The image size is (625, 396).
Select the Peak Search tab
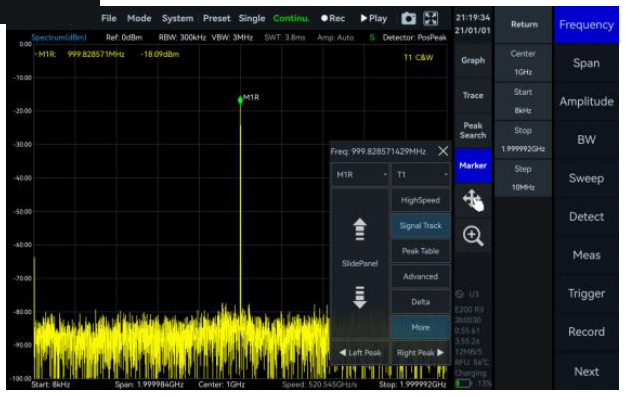pos(473,130)
